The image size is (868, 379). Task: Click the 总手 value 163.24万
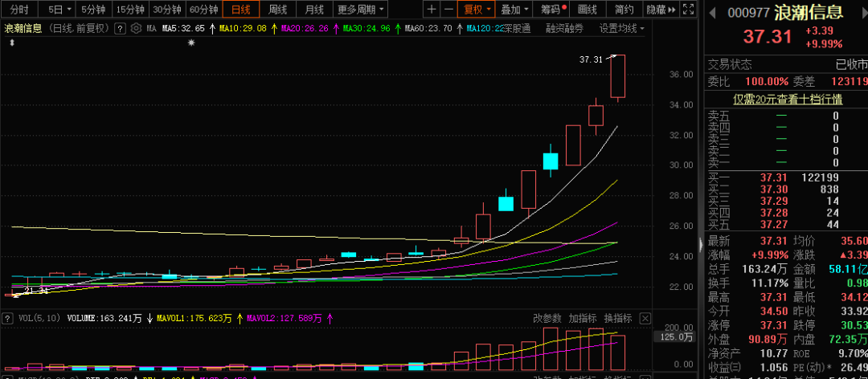pos(766,270)
